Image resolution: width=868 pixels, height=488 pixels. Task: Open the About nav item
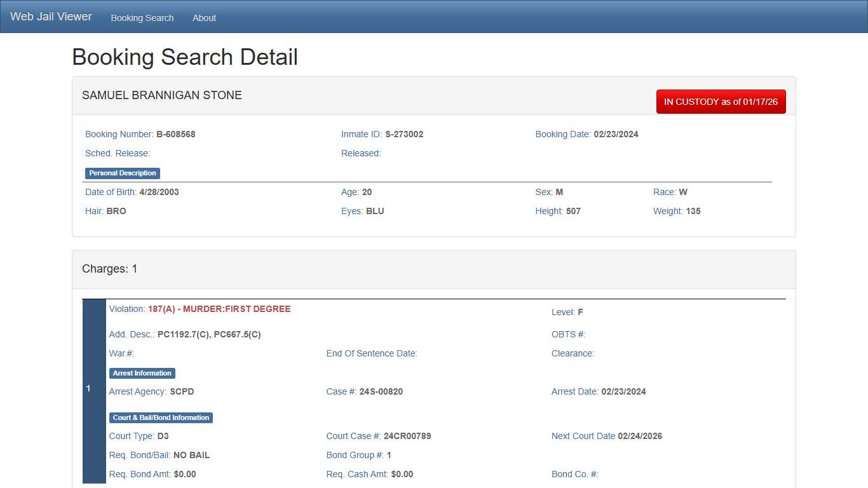[x=204, y=18]
